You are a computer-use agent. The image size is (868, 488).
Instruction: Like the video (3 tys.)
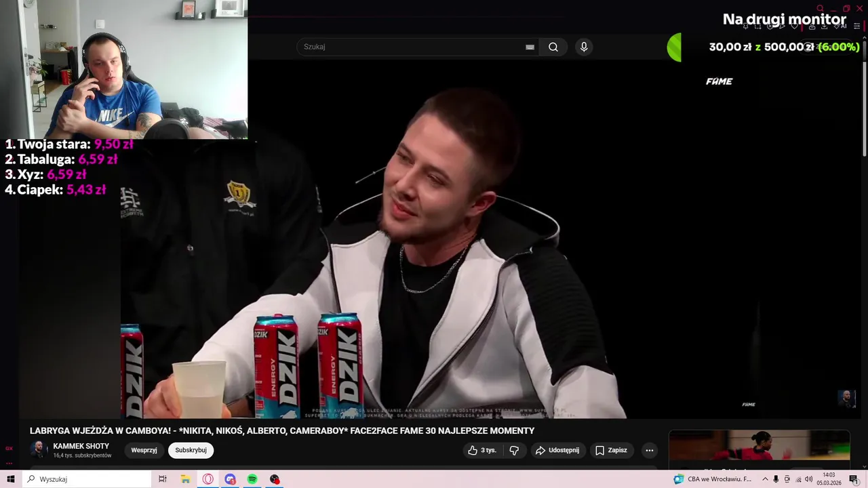pos(482,450)
